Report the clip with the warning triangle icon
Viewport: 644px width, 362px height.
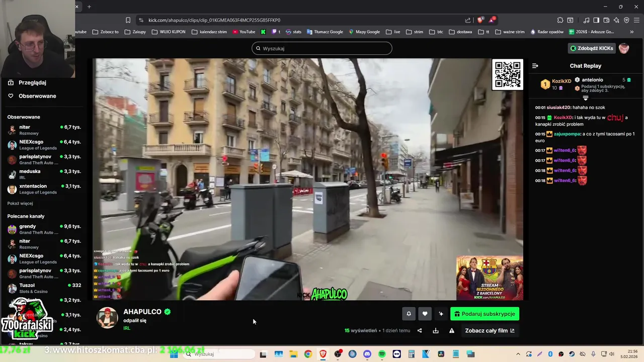pyautogui.click(x=452, y=330)
